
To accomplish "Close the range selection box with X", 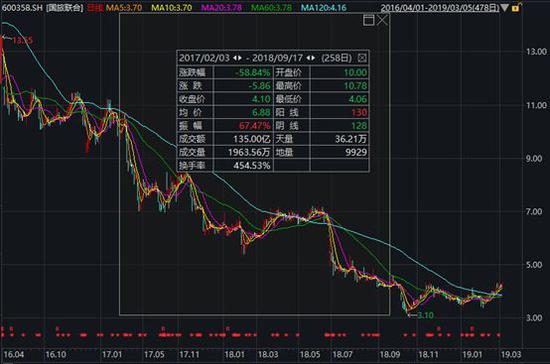I will point(382,20).
